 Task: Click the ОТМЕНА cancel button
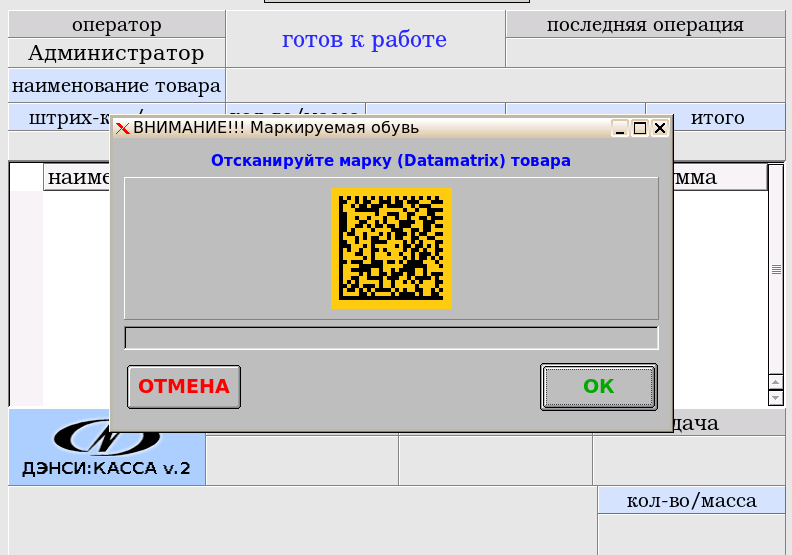point(184,387)
